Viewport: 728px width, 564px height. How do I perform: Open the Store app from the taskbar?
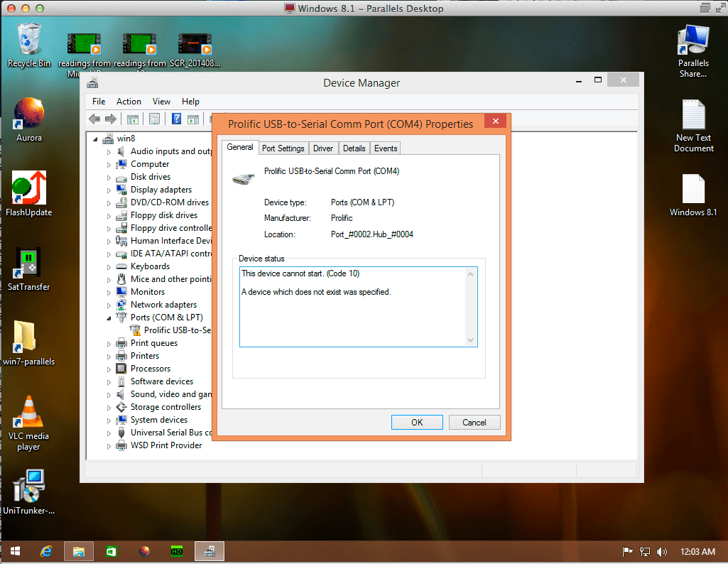point(111,551)
